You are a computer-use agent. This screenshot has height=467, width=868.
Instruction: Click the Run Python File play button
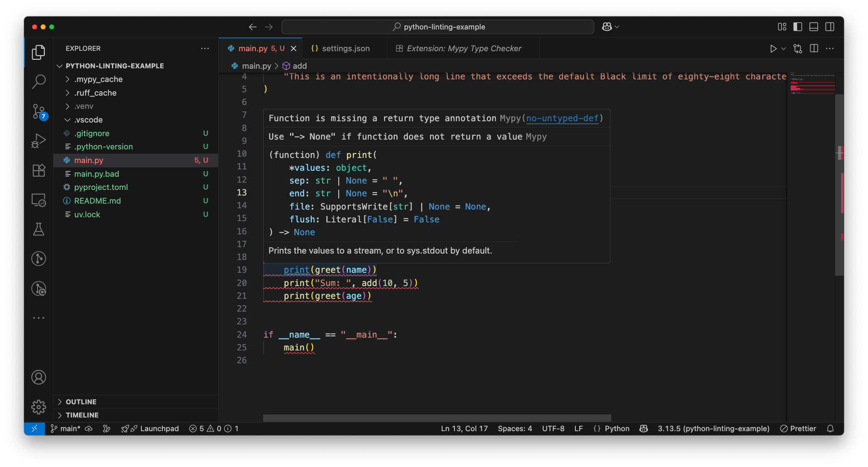773,49
